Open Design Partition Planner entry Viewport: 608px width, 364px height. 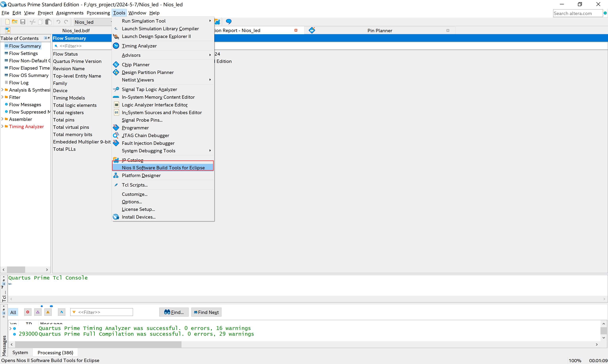click(x=163, y=72)
